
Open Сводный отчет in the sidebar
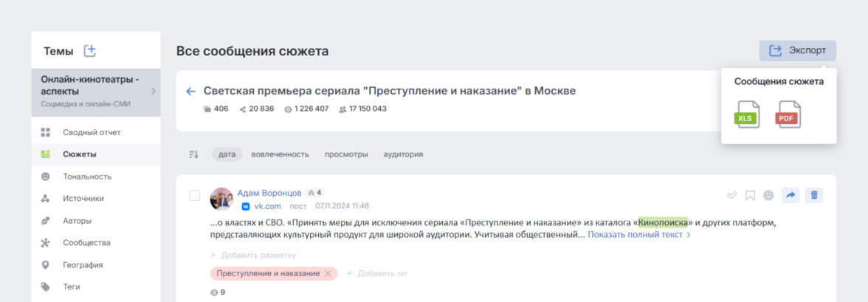[91, 132]
